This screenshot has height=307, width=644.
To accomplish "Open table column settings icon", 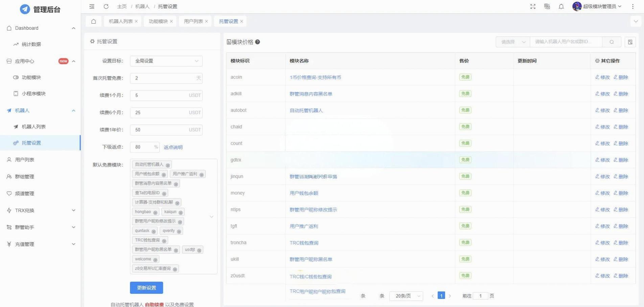I will point(630,42).
